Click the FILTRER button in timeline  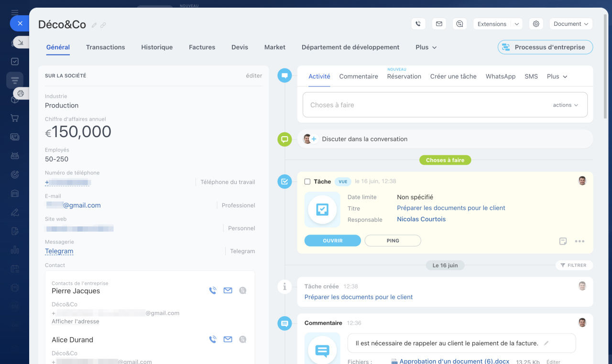pyautogui.click(x=574, y=265)
